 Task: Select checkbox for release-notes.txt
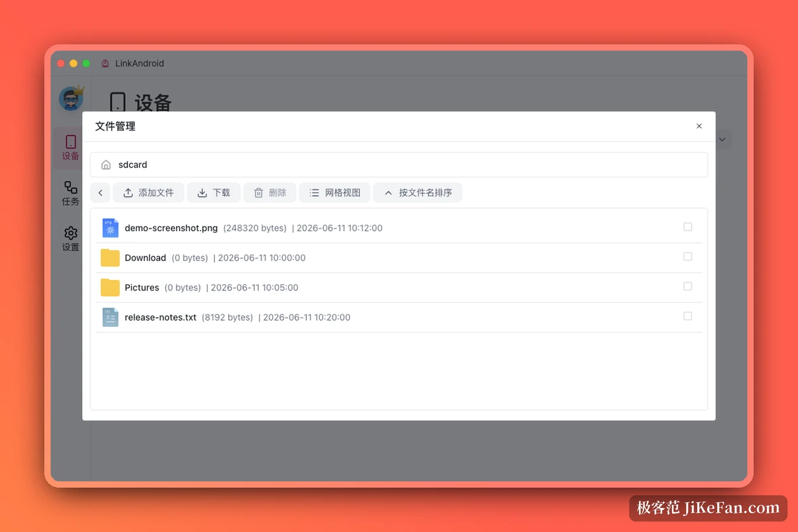(688, 316)
